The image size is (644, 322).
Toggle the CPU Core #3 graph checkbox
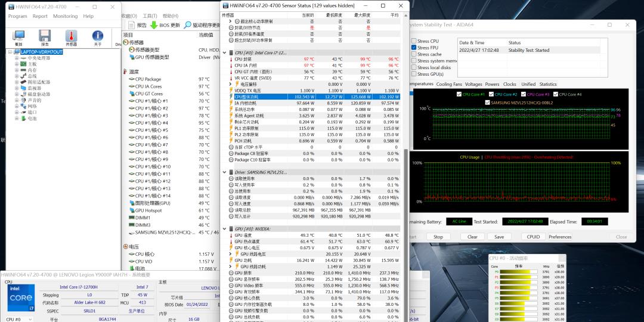(524, 94)
